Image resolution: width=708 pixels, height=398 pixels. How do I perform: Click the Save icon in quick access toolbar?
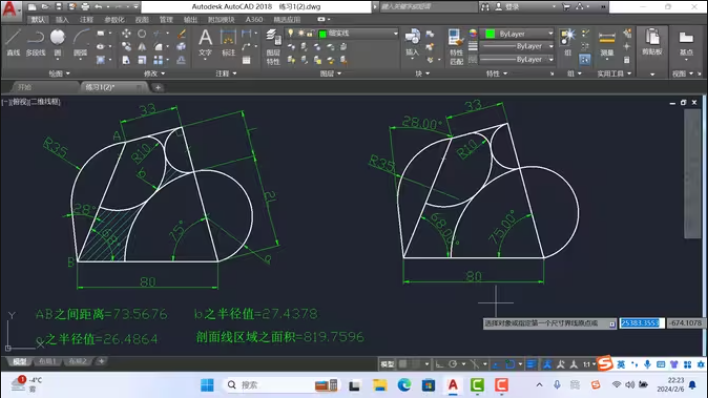coord(59,7)
